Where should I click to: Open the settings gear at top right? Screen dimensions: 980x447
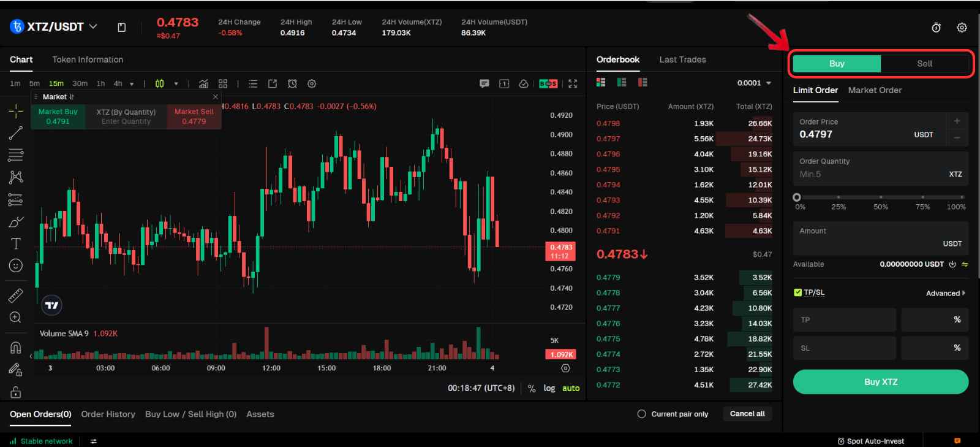click(962, 28)
